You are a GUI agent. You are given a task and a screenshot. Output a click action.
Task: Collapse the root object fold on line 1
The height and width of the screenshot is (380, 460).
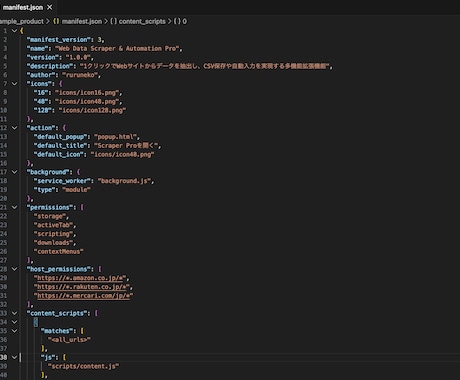[x=14, y=31]
